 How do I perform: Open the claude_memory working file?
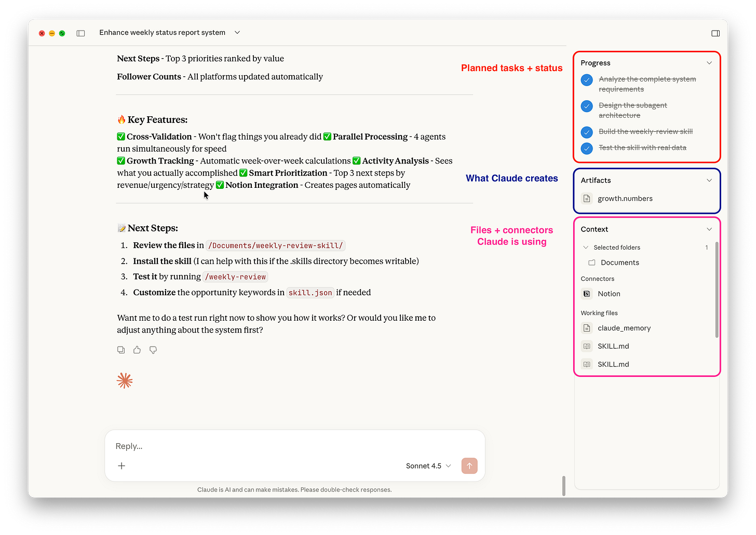pyautogui.click(x=624, y=328)
